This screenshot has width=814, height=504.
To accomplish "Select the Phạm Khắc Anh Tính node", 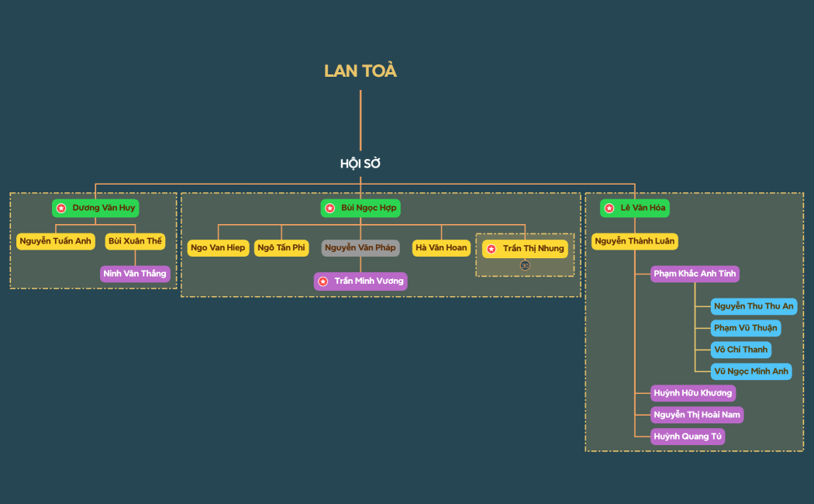I will (695, 274).
